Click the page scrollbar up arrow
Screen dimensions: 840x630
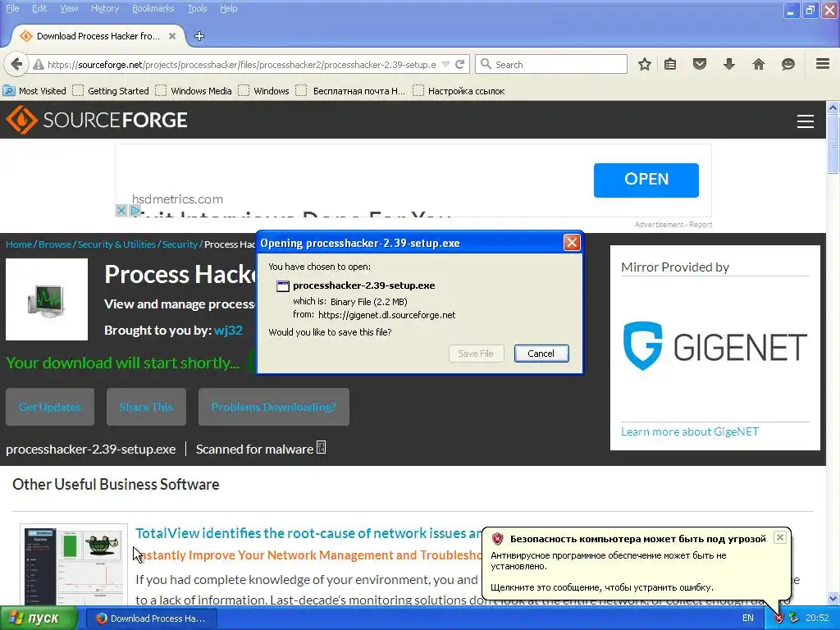833,107
